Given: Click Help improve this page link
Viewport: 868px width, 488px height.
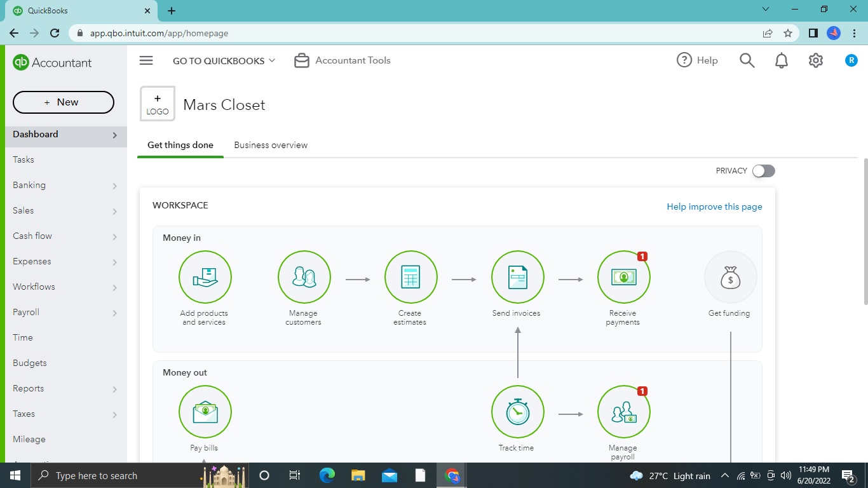Looking at the screenshot, I should pos(714,207).
